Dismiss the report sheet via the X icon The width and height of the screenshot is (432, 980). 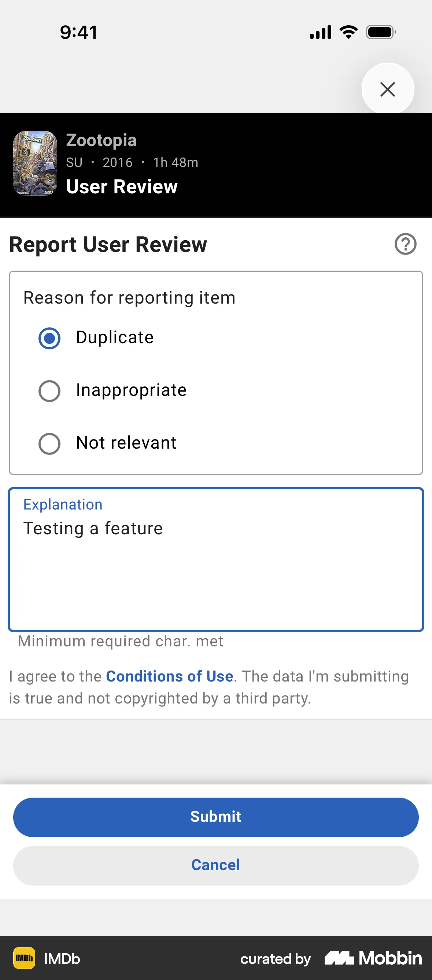387,89
